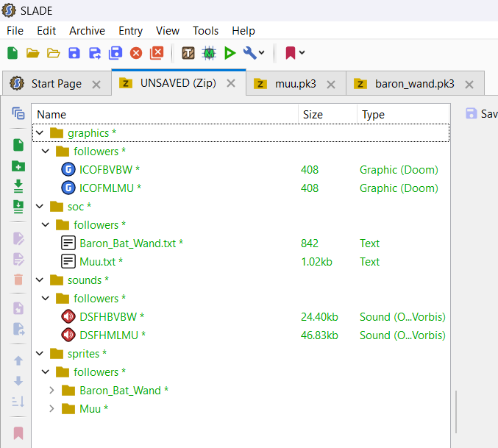The height and width of the screenshot is (448, 498).
Task: Close the muu.pk3 tab
Action: pos(331,85)
